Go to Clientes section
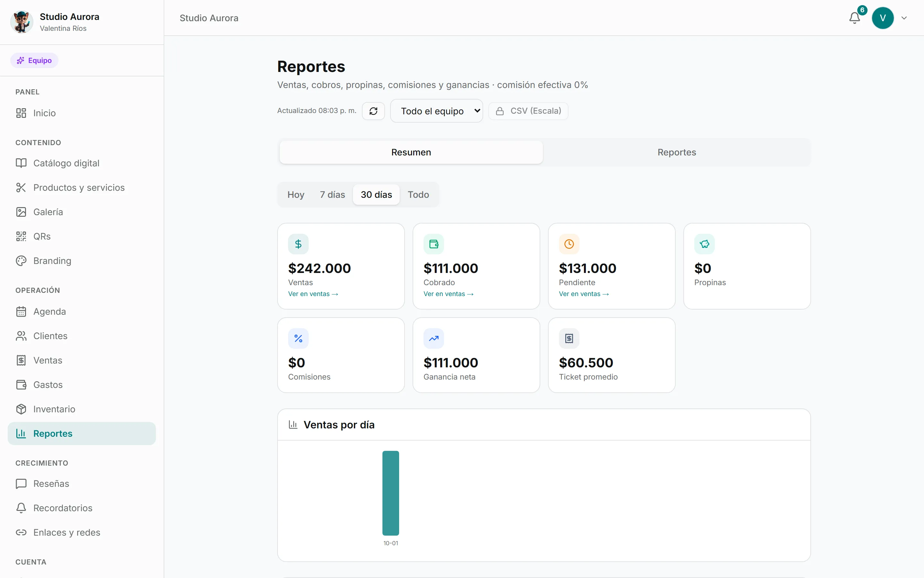 click(x=82, y=336)
